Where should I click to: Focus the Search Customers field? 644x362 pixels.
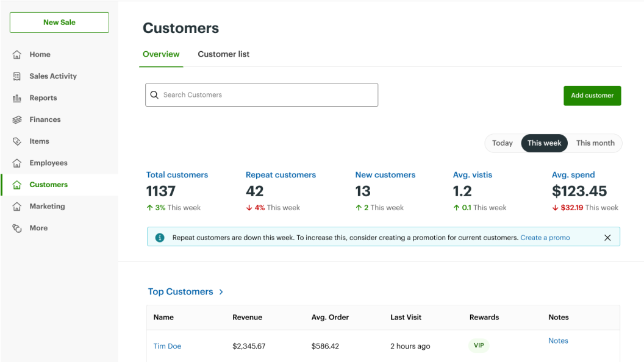[x=262, y=95]
